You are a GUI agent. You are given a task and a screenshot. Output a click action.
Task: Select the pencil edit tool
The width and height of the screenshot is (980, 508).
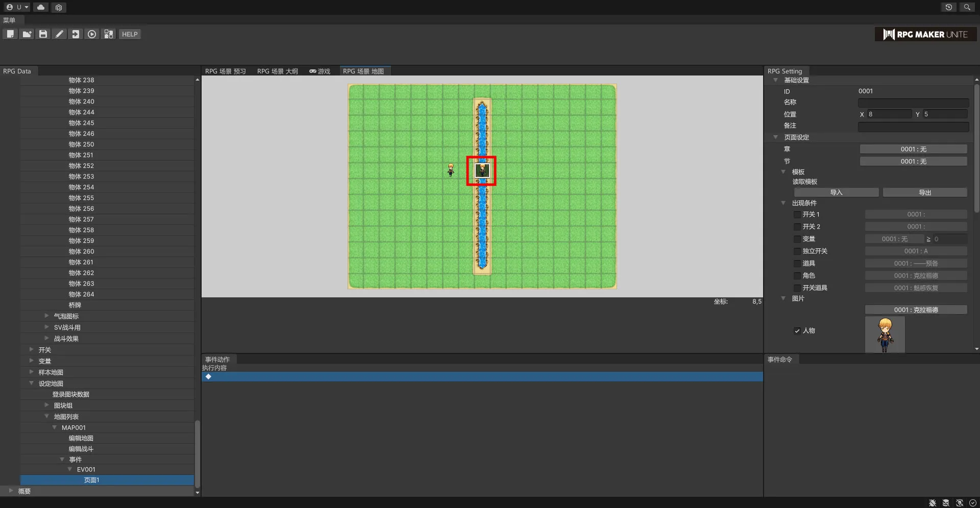tap(59, 34)
